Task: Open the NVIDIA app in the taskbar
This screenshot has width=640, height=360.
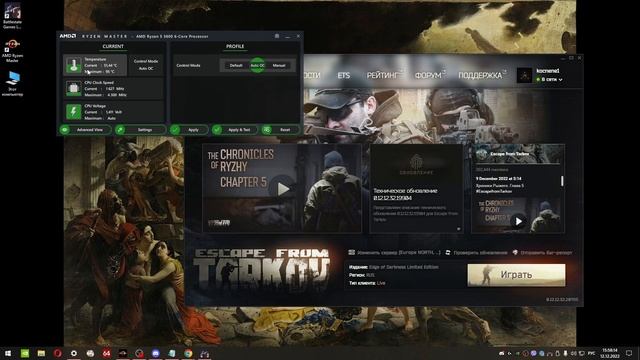Action: [25, 353]
